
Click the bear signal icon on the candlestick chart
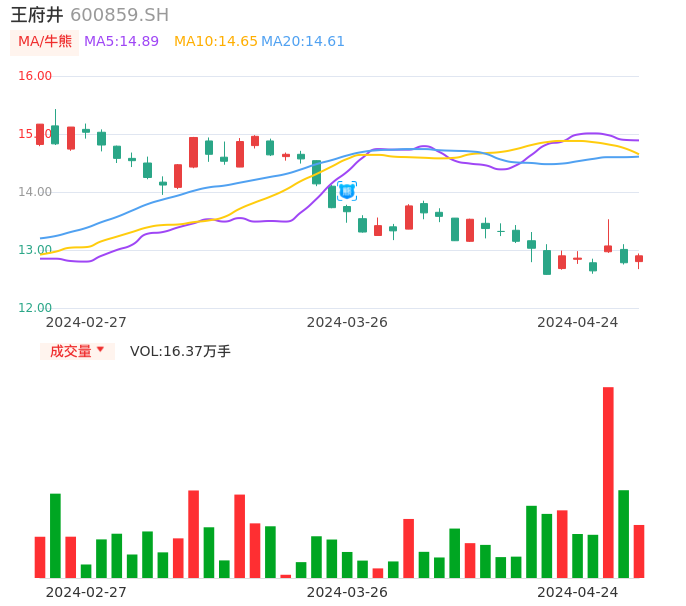[x=347, y=191]
